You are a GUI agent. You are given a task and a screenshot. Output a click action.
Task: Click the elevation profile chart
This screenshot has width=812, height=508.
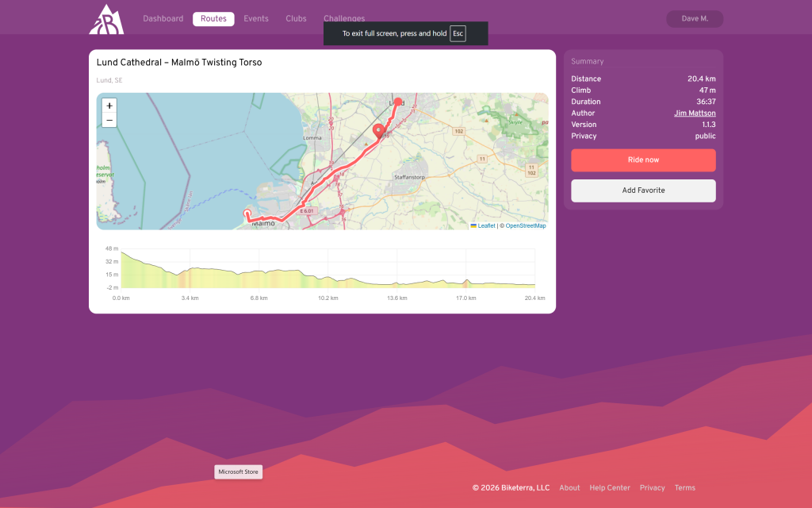327,270
